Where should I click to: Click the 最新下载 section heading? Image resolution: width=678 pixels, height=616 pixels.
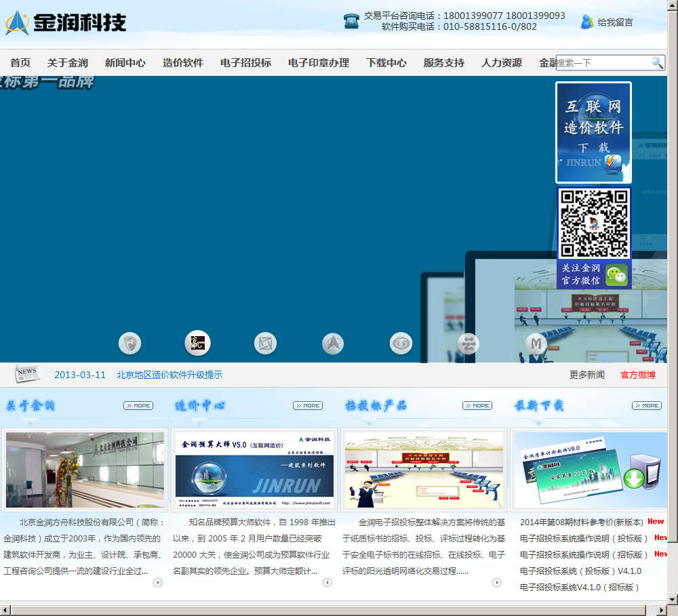coord(539,405)
